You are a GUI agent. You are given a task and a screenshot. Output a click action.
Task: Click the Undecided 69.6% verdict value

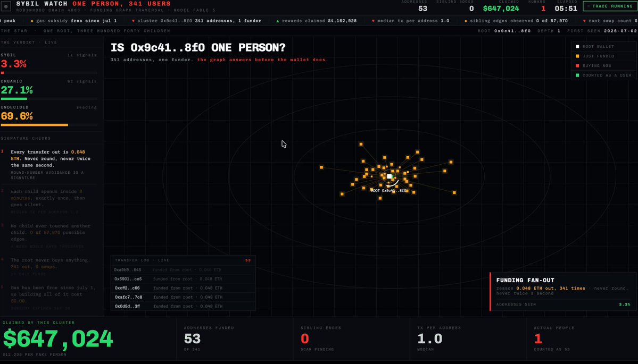(x=16, y=116)
